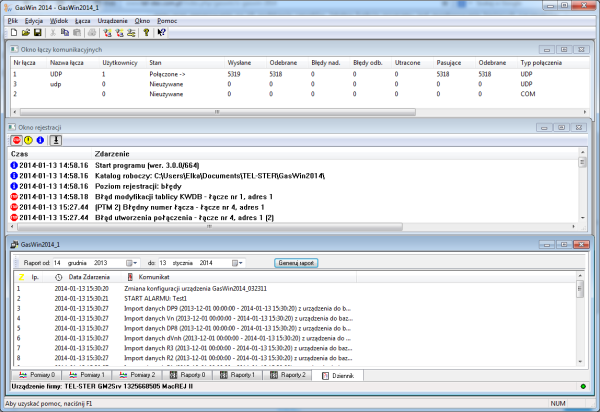The image size is (600, 412).
Task: Toggle the blue info filter in log window
Action: tap(40, 141)
